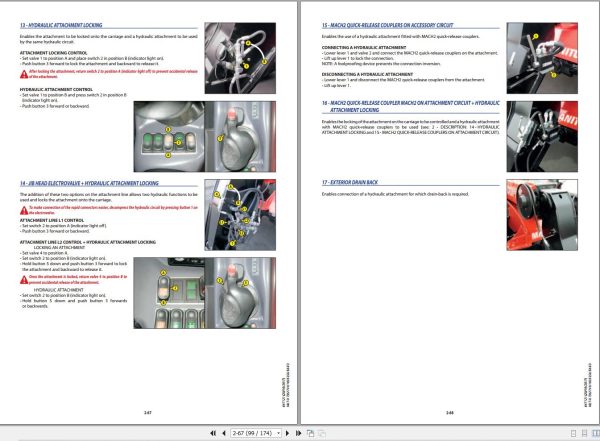Screen dimensions: 600x441
Task: Click heading 17 - Exterior Drain Back
Action: click(350, 183)
